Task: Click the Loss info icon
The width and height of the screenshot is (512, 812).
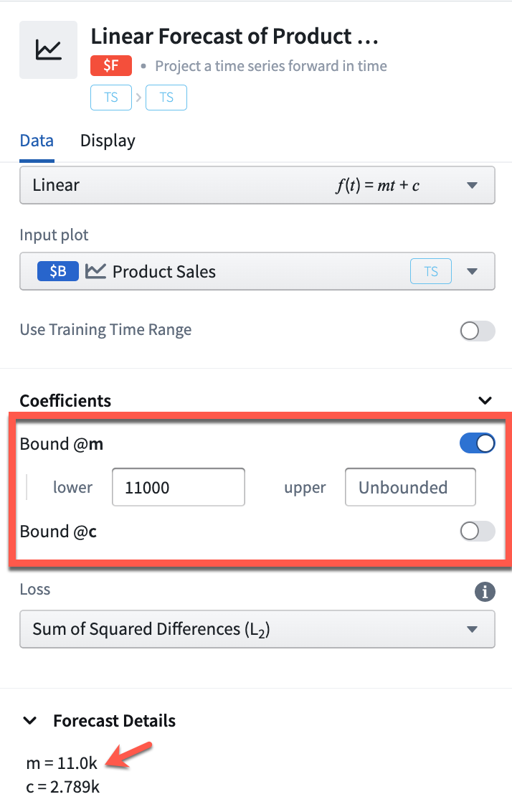Action: 485,591
